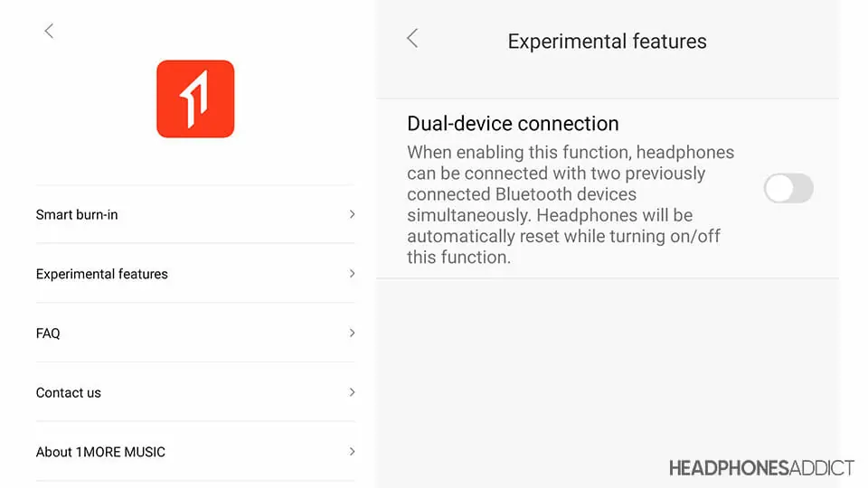Screen dimensions: 868x488
Task: Click the Dual-device connection description paragraph
Action: click(570, 204)
